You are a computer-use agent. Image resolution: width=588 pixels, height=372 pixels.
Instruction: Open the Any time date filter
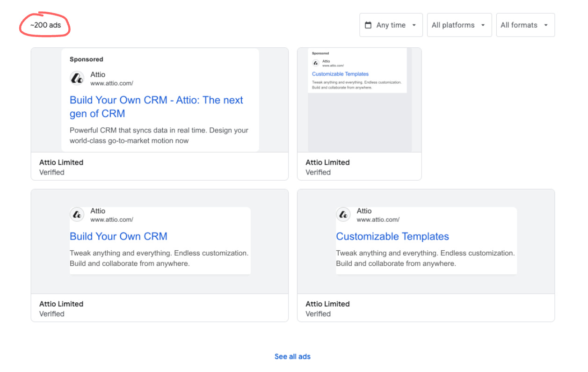coord(391,25)
